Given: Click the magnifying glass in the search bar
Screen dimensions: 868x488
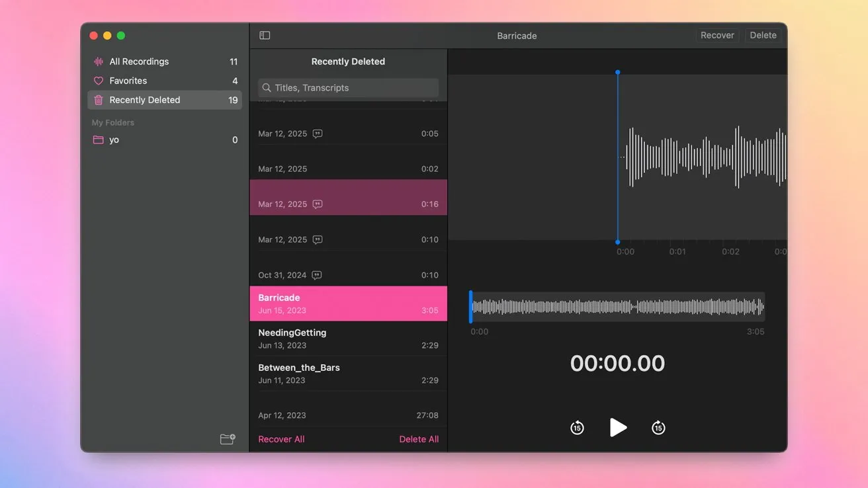Looking at the screenshot, I should pyautogui.click(x=267, y=87).
